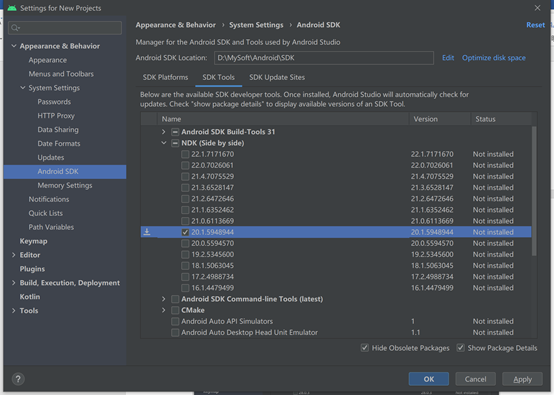The image size is (554, 395).
Task: Toggle Hide Obsolete Packages checkbox
Action: [x=365, y=348]
